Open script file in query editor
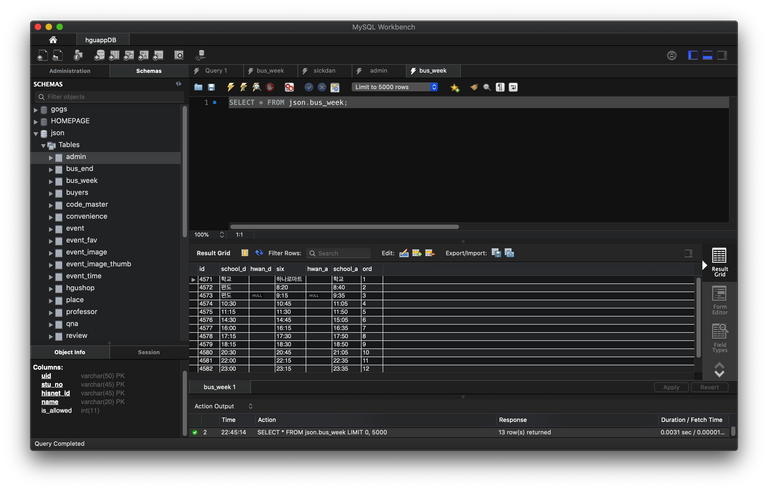Viewport: 768px width, 491px height. (x=198, y=87)
